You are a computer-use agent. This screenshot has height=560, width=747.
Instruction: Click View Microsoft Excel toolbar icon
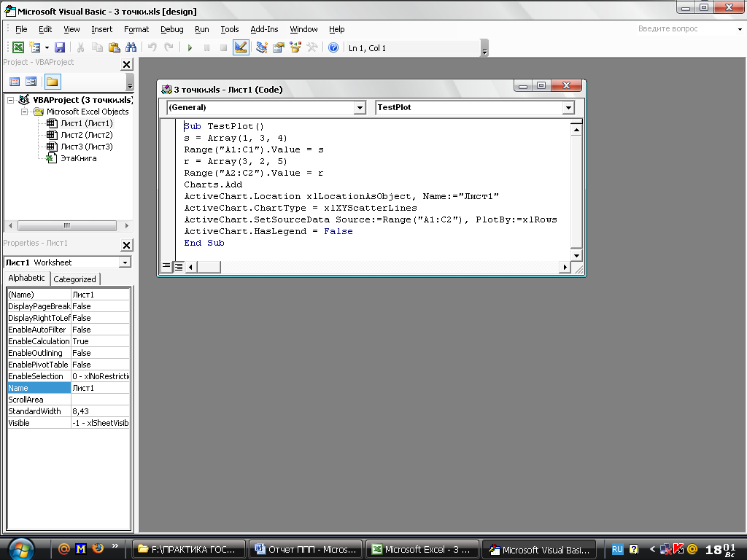(18, 47)
